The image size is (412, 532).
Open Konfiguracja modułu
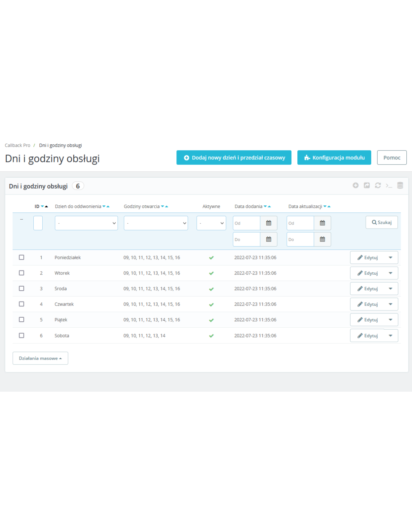pyautogui.click(x=334, y=158)
